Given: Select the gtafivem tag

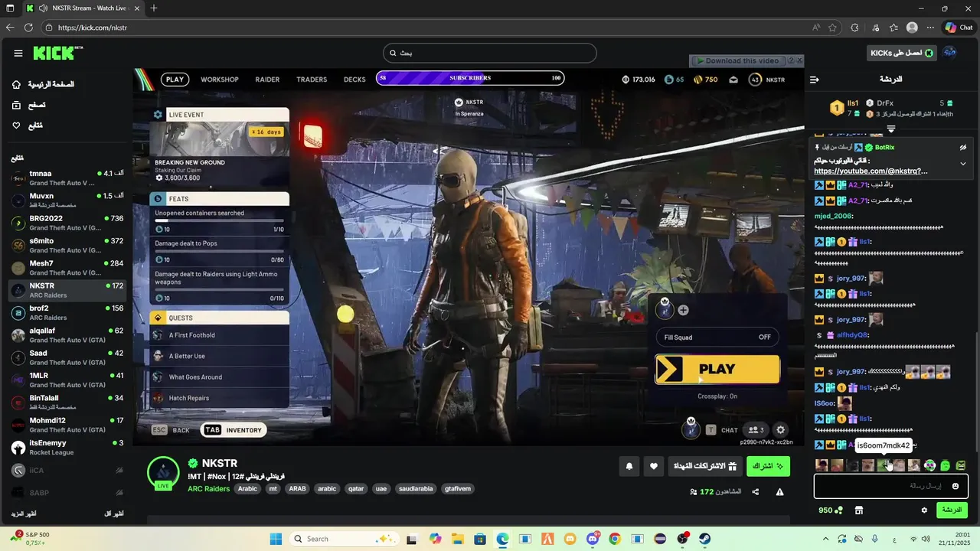Looking at the screenshot, I should (x=458, y=488).
